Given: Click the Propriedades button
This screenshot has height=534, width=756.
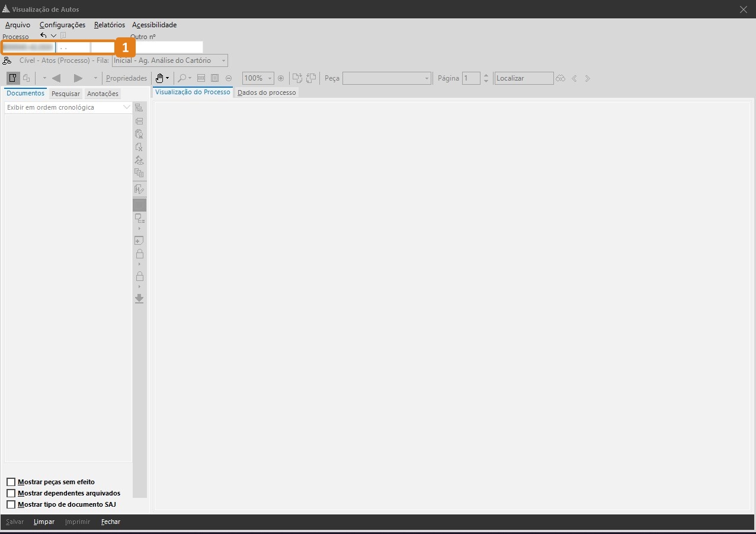Looking at the screenshot, I should tap(126, 78).
